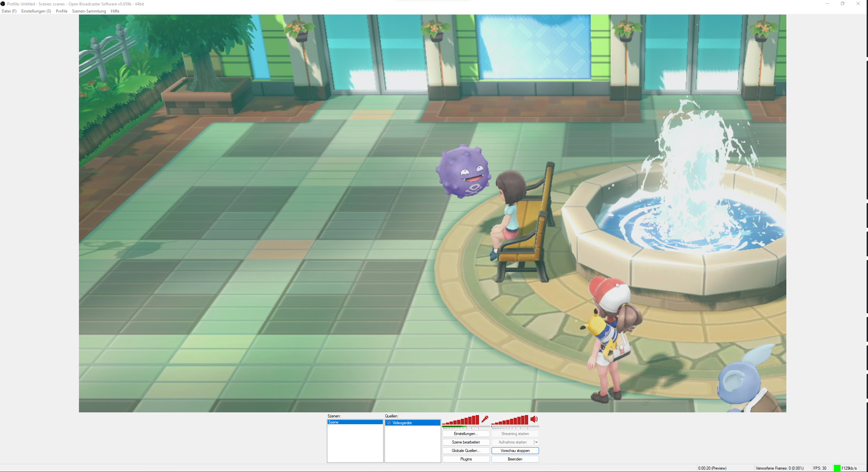Screen dimensions: 868x472
Task: Mute the microphone via the mic icon
Action: [x=485, y=419]
